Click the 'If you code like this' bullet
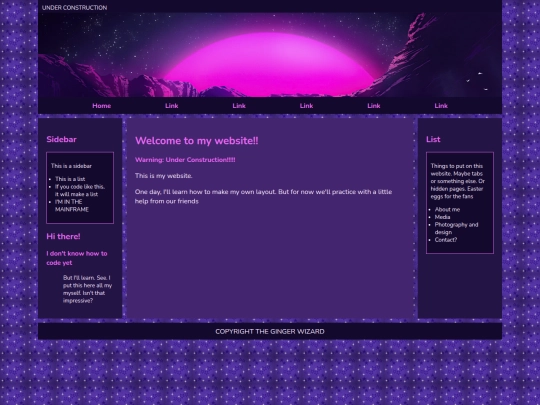This screenshot has height=405, width=540. pos(80,190)
